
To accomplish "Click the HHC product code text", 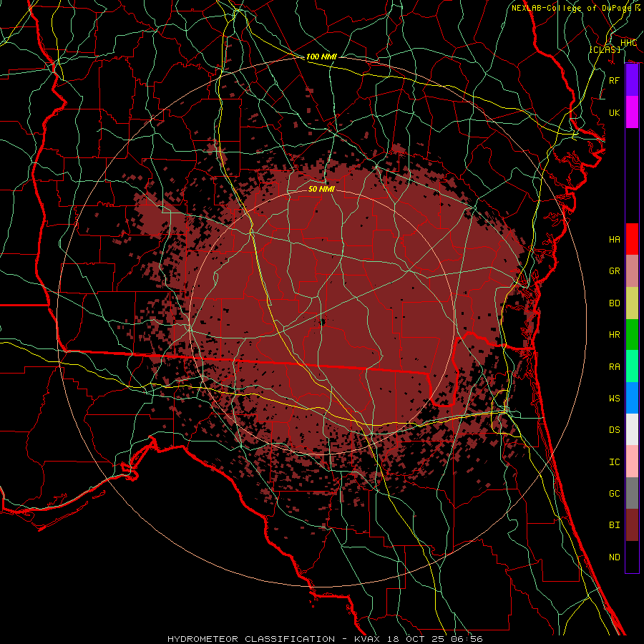I will point(628,43).
